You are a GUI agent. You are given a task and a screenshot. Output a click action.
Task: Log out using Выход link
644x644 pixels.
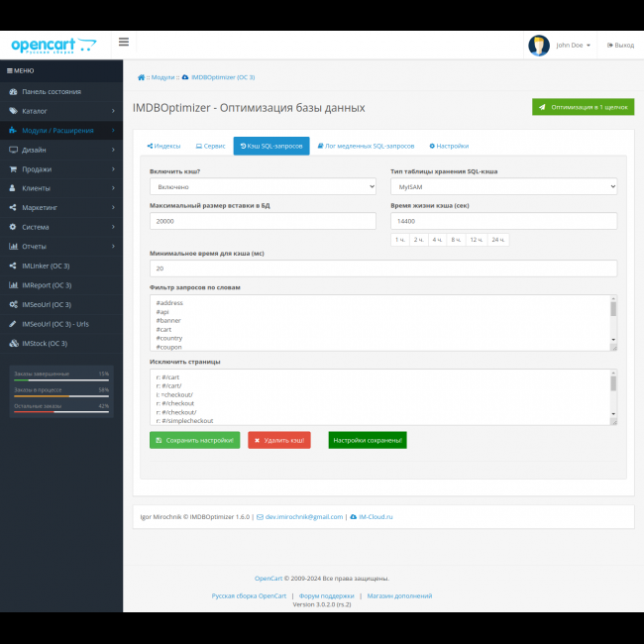[x=620, y=45]
